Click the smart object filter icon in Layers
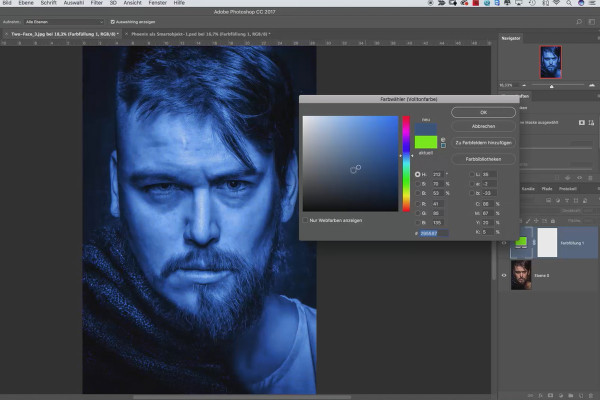Image resolution: width=600 pixels, height=400 pixels. 585,201
